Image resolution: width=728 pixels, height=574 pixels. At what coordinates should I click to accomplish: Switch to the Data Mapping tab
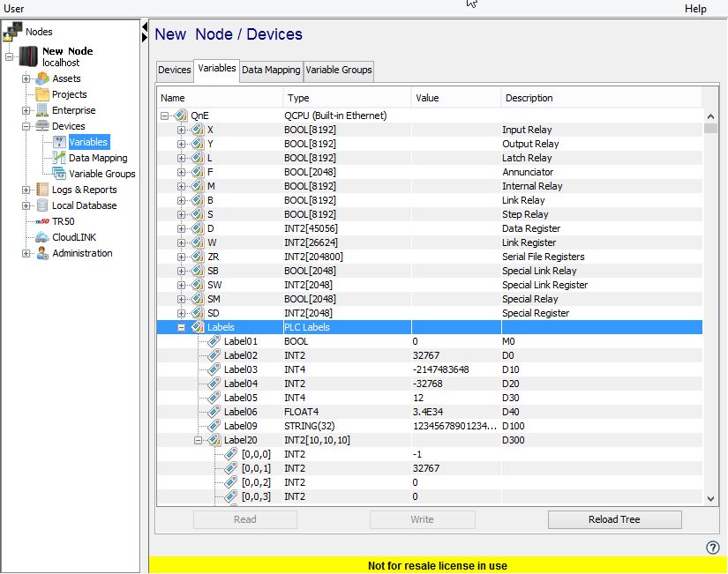click(271, 69)
